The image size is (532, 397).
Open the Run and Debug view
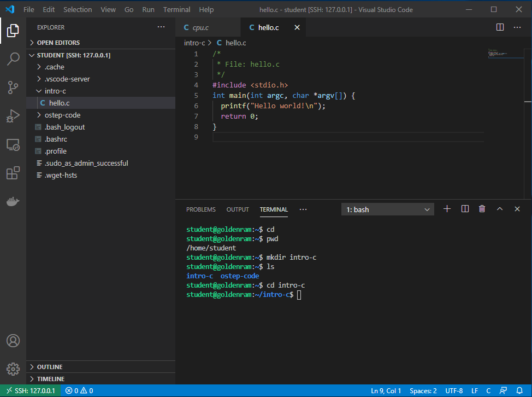pos(13,116)
